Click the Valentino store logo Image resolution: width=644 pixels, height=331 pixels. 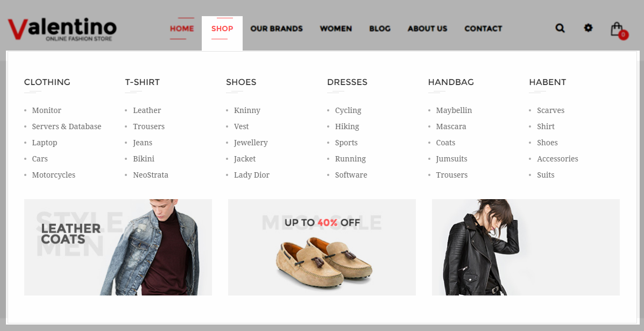[62, 29]
